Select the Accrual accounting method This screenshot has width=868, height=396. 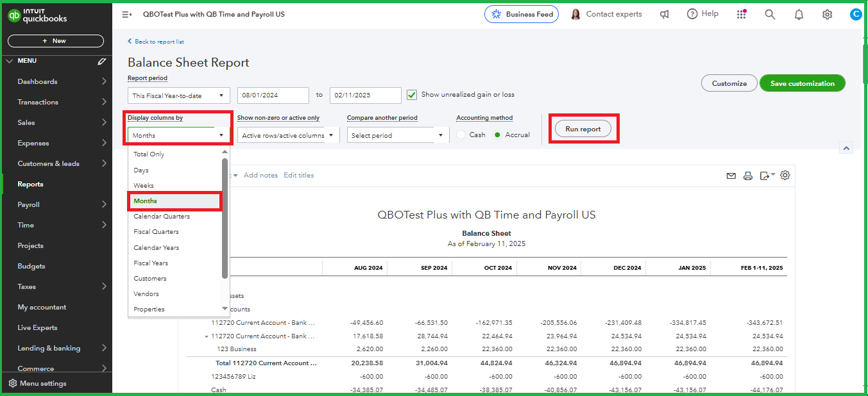pos(498,135)
